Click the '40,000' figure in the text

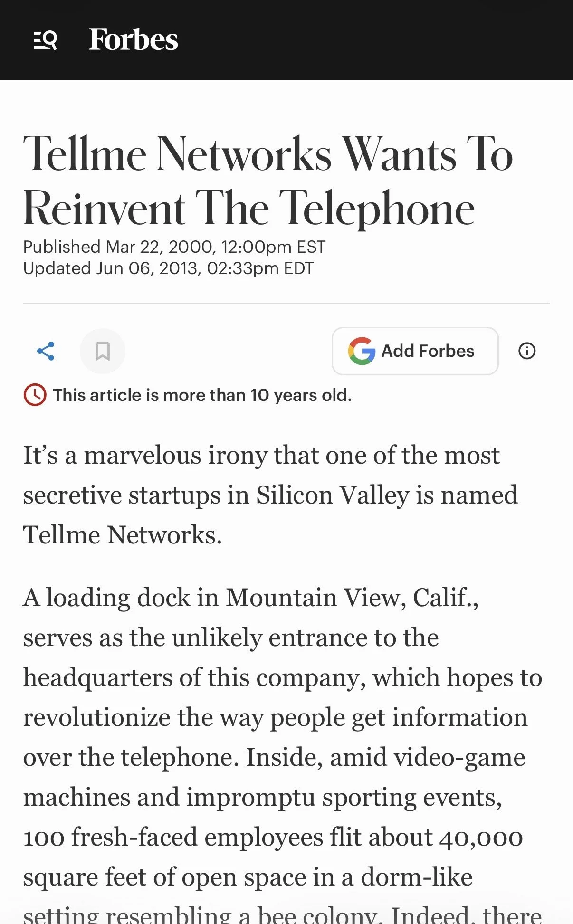point(481,838)
